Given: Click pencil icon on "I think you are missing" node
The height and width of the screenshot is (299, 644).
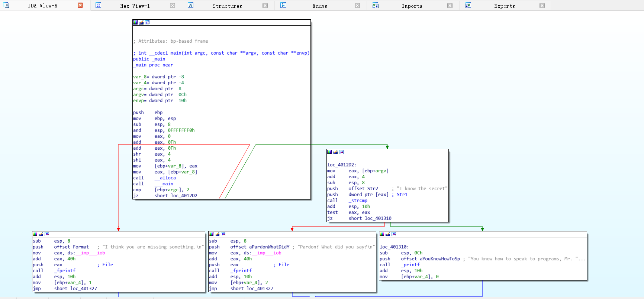Looking at the screenshot, I should coord(41,234).
